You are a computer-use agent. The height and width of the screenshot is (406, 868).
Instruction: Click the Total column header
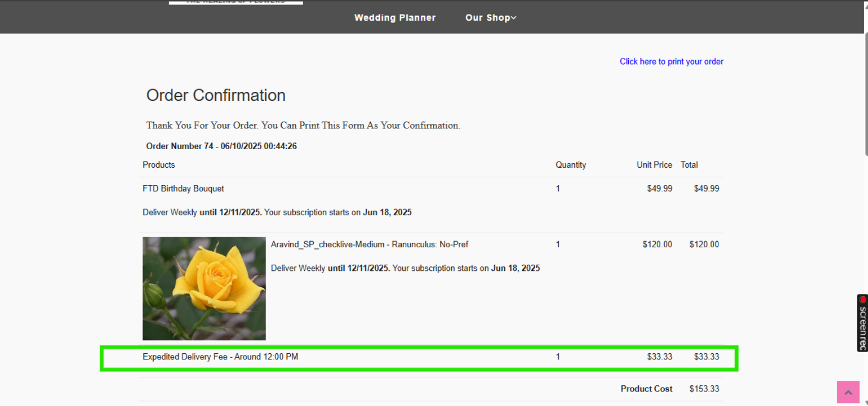click(689, 165)
